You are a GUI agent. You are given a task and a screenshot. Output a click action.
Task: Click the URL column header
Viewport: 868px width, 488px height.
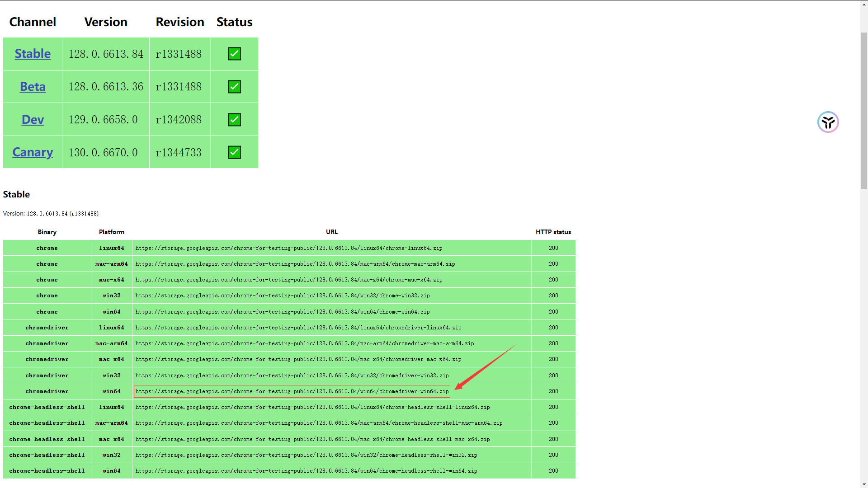332,232
